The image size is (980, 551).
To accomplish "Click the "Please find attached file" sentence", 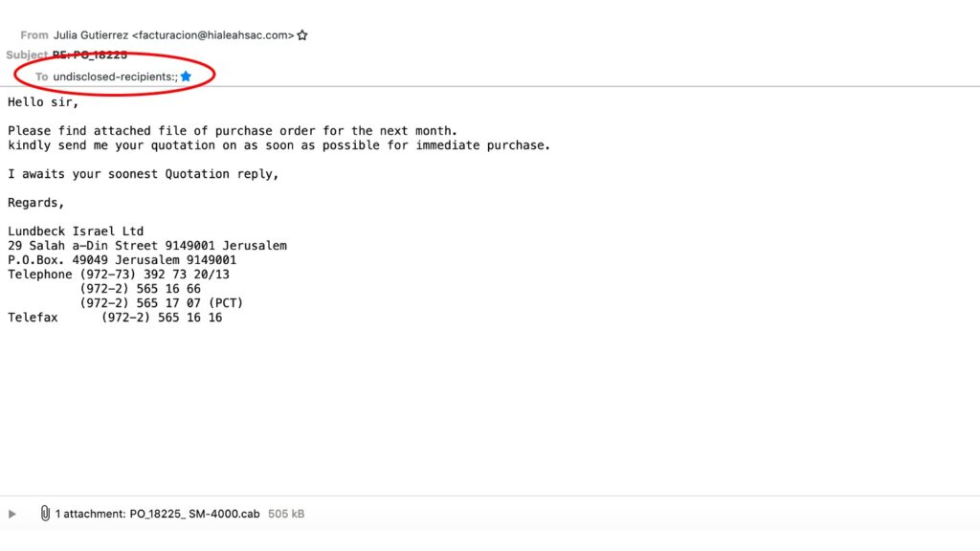I will [233, 130].
